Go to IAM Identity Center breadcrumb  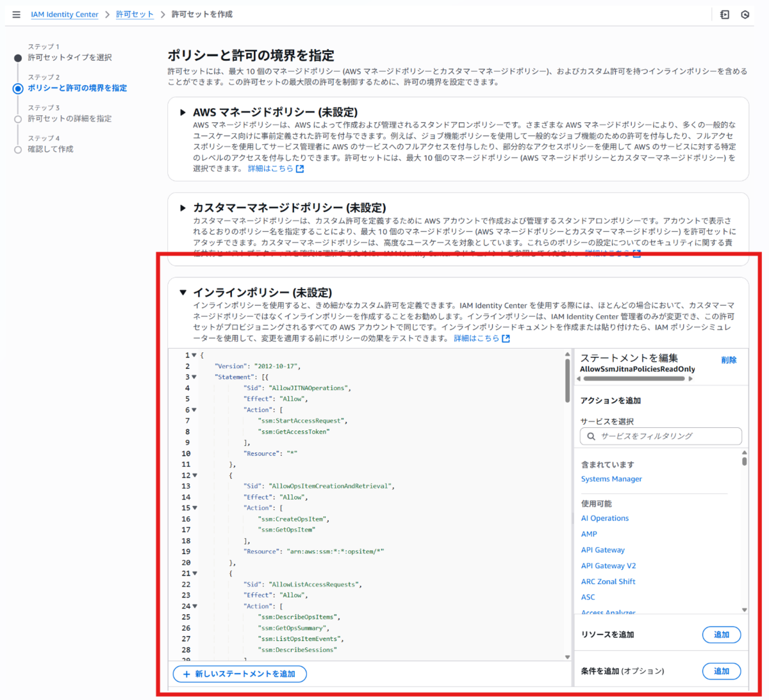[x=65, y=14]
